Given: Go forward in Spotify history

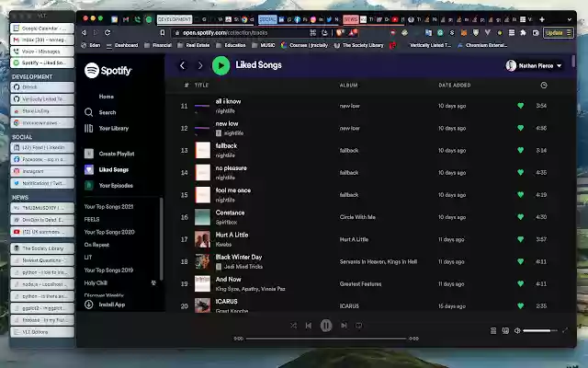Looking at the screenshot, I should click(x=200, y=65).
